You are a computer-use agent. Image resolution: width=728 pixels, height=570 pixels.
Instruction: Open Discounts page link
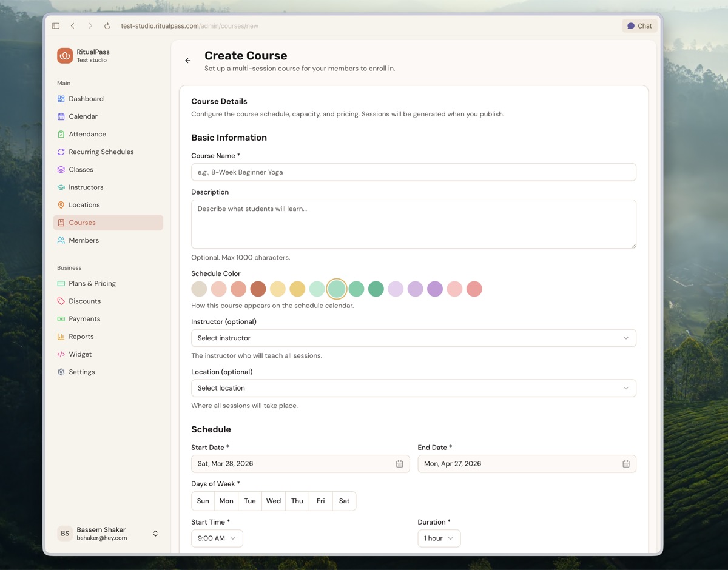[108, 301]
